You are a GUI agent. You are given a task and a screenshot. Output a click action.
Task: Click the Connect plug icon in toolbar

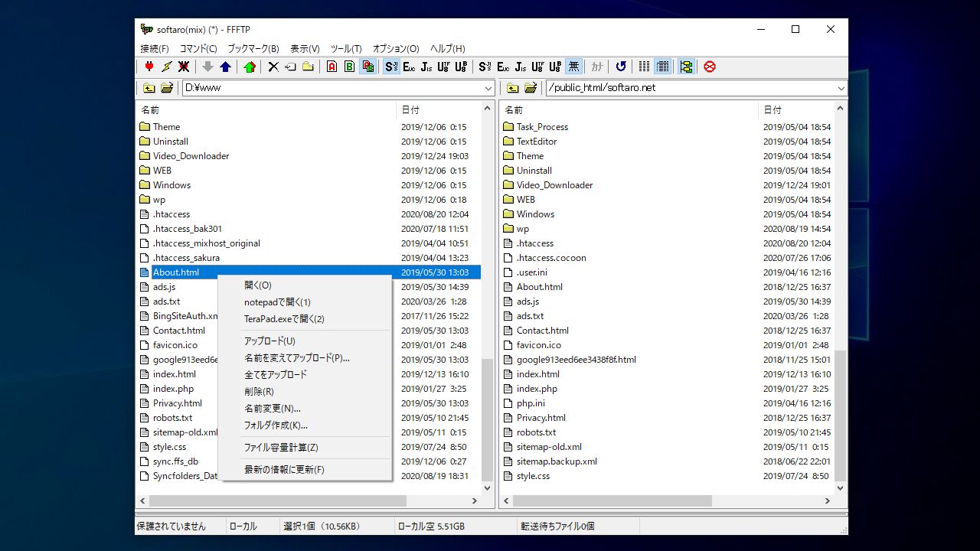pos(149,67)
